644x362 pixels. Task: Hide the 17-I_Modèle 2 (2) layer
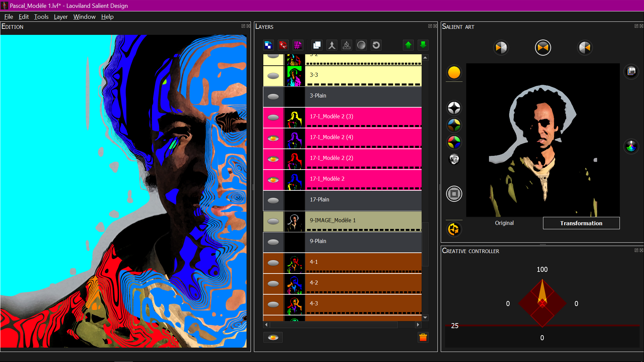pos(273,159)
